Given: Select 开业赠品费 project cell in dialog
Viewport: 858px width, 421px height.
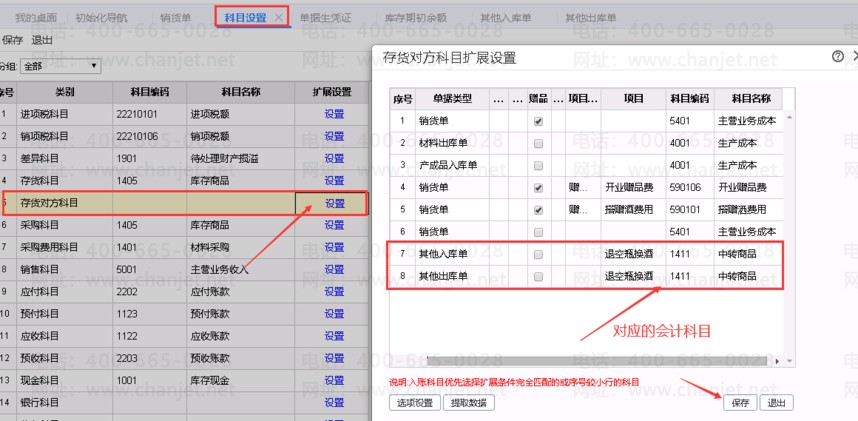Looking at the screenshot, I should pos(633,188).
